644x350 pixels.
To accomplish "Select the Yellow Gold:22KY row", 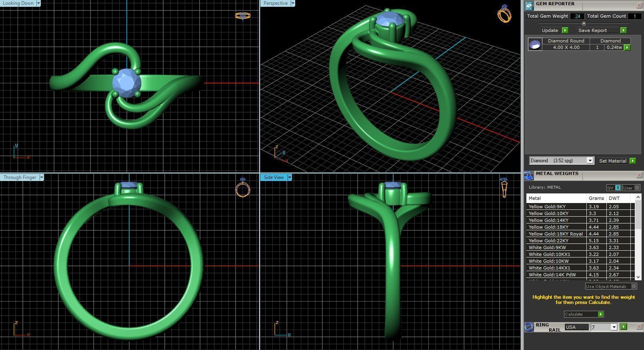I will tap(580, 241).
